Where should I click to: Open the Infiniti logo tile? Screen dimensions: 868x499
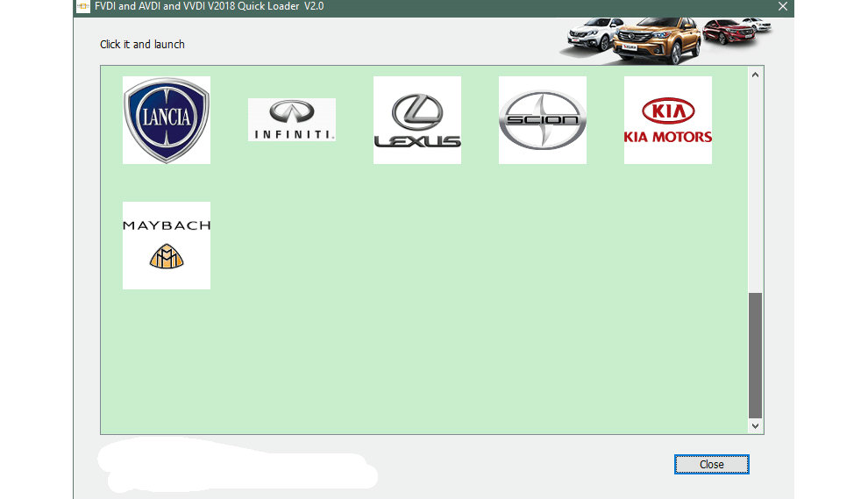[x=292, y=119]
